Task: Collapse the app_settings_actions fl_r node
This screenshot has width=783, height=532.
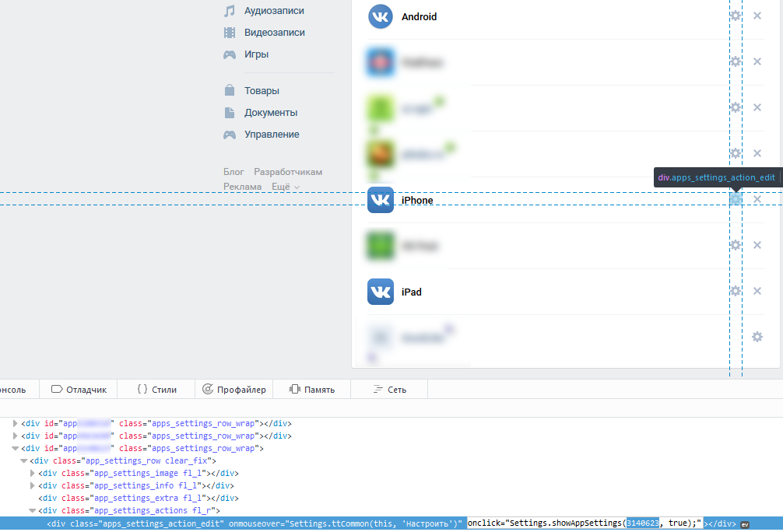Action: coord(33,510)
